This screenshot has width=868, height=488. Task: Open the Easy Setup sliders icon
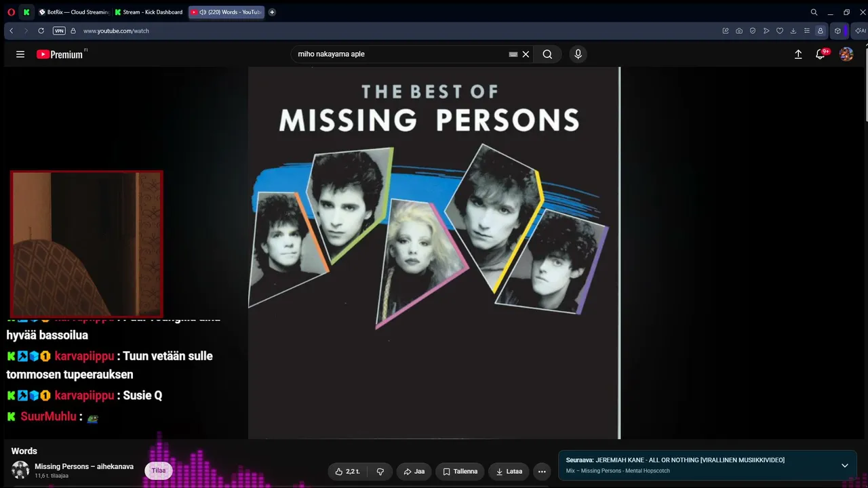click(x=807, y=30)
